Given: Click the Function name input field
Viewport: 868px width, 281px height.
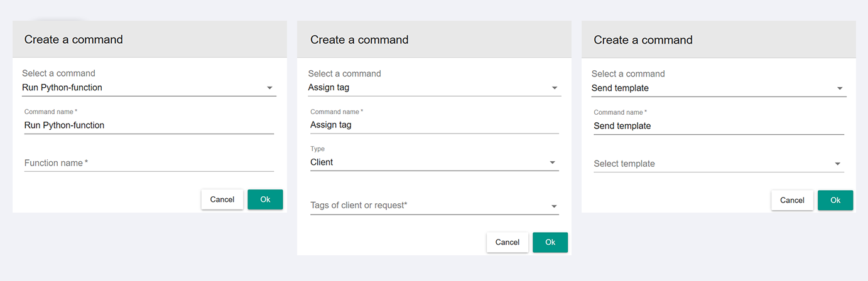Looking at the screenshot, I should point(149,163).
